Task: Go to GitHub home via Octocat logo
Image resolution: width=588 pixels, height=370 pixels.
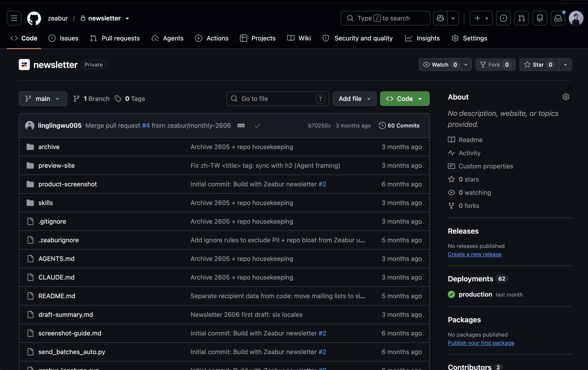Action: pos(34,18)
